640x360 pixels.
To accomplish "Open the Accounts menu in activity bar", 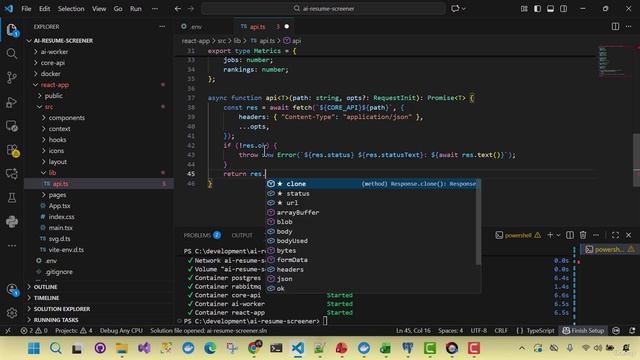I will click(x=12, y=290).
